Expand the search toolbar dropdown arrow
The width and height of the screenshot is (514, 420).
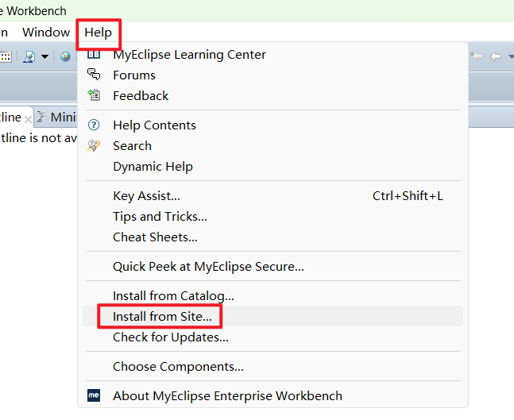click(x=45, y=57)
